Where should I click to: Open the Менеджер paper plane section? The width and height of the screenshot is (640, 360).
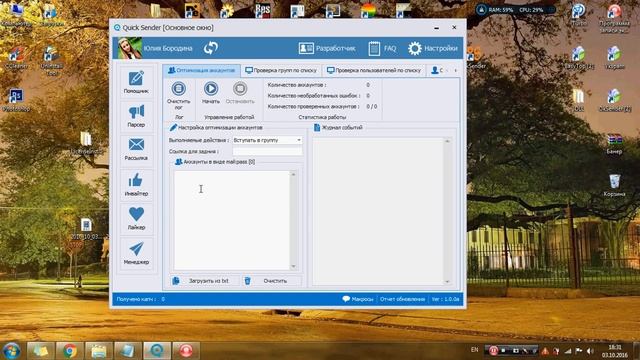click(x=136, y=253)
